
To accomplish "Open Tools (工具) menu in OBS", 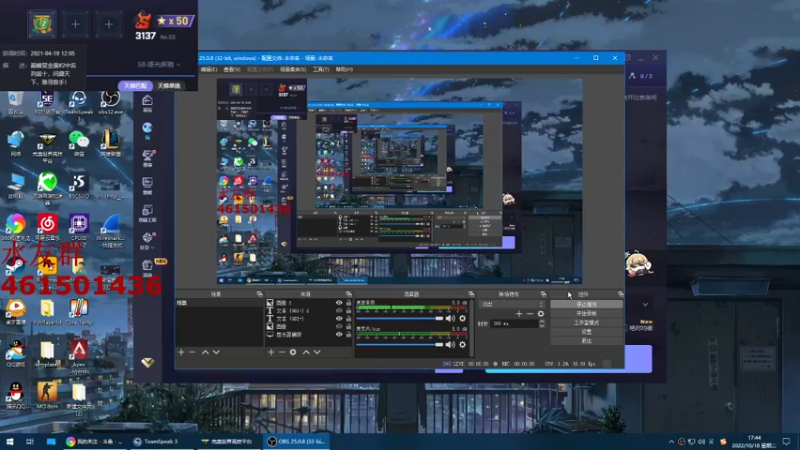I will coord(321,69).
